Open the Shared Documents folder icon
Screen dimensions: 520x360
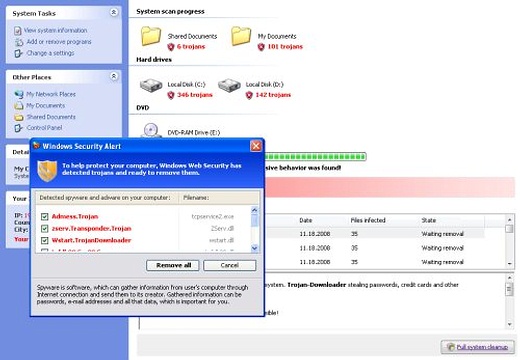(151, 36)
